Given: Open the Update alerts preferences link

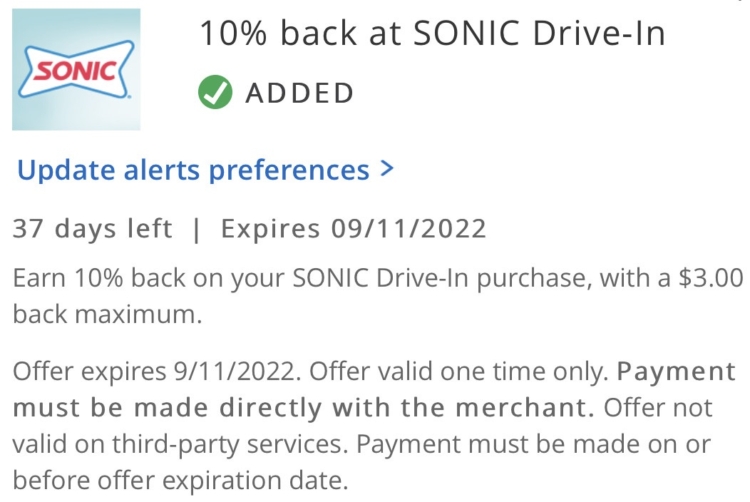Looking at the screenshot, I should click(x=205, y=170).
